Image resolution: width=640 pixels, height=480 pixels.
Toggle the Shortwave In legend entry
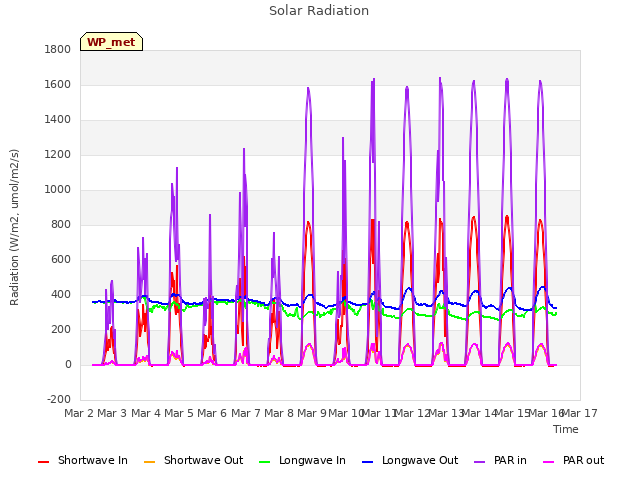tap(83, 460)
